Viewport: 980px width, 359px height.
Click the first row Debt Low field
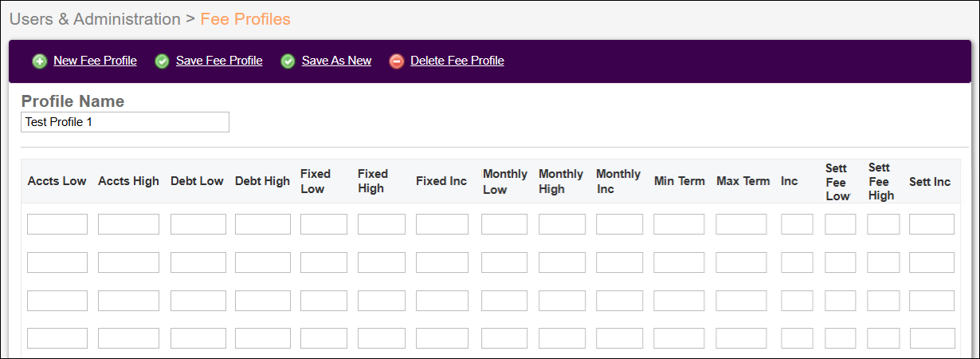point(198,224)
